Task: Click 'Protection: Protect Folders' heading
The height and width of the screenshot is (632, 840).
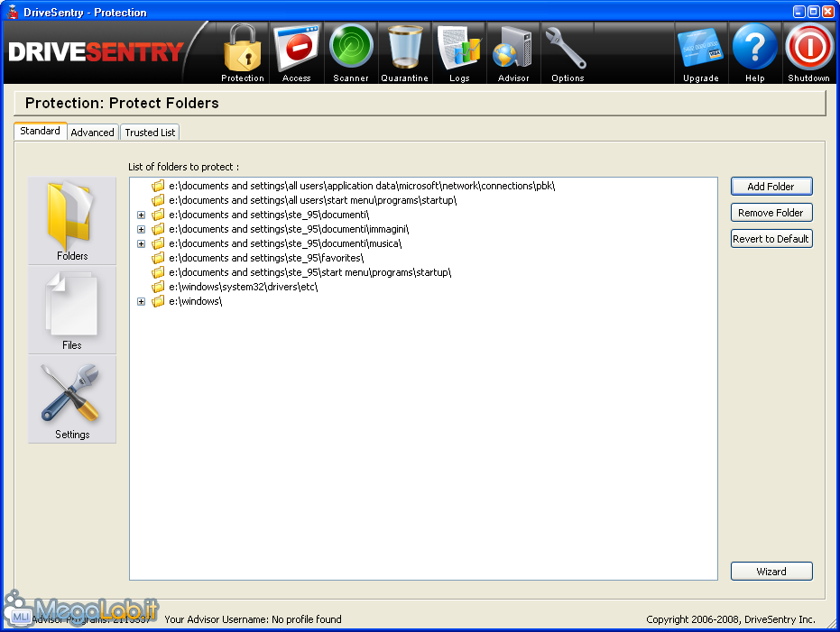Action: click(122, 103)
